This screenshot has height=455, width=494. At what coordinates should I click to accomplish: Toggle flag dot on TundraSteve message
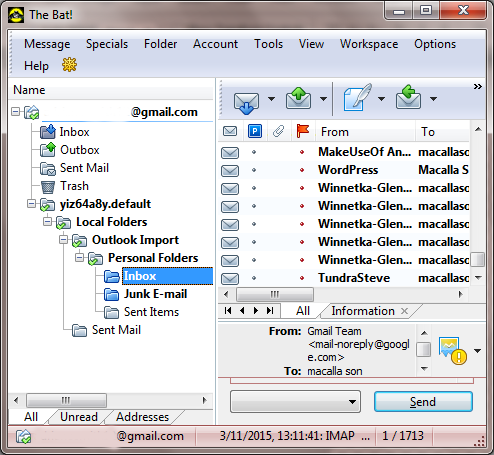coord(302,278)
